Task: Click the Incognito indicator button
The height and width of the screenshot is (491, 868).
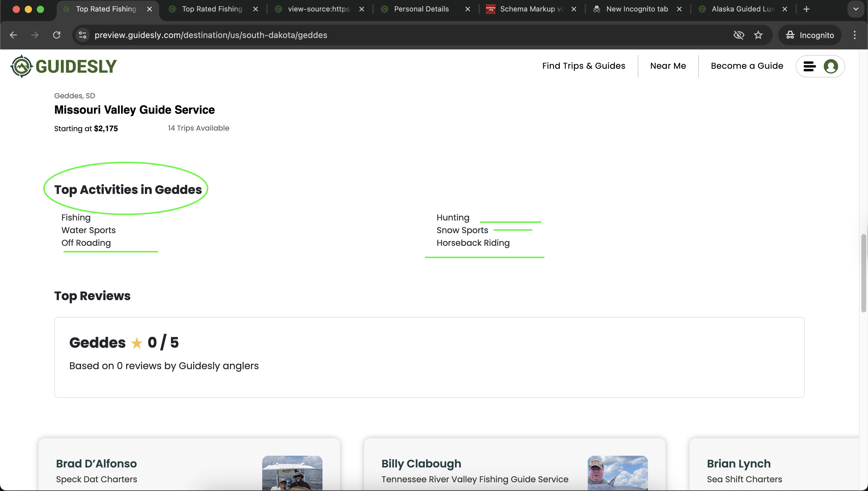Action: tap(810, 35)
